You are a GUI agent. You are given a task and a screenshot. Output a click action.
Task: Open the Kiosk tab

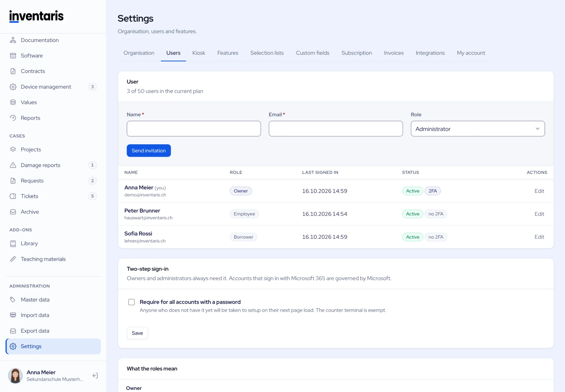click(x=199, y=53)
